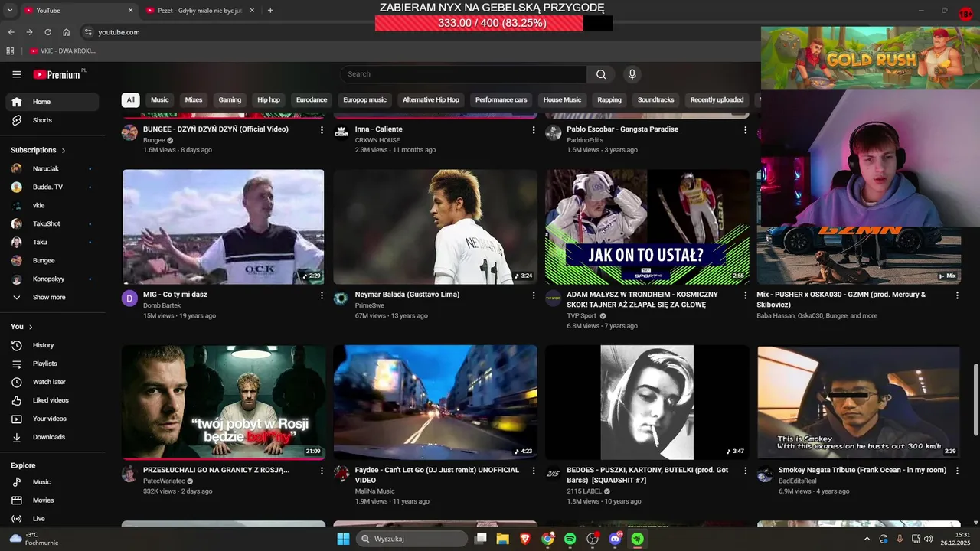Select the Mixes filter chip
This screenshot has width=980, height=551.
coord(194,100)
